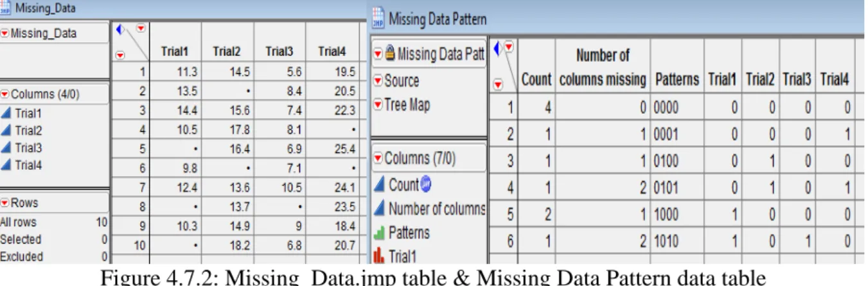Open rows red triangle in Pattern grid corner

pyautogui.click(x=497, y=84)
